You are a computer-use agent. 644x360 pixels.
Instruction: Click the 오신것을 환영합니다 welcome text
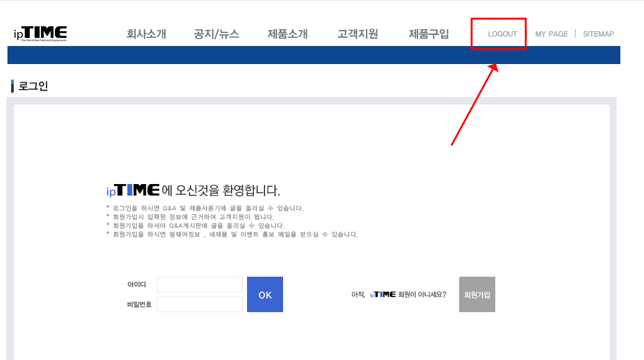click(x=228, y=190)
